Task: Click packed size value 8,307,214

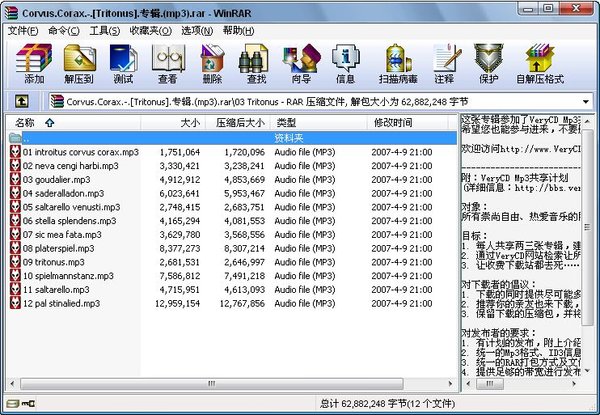Action: [x=244, y=249]
